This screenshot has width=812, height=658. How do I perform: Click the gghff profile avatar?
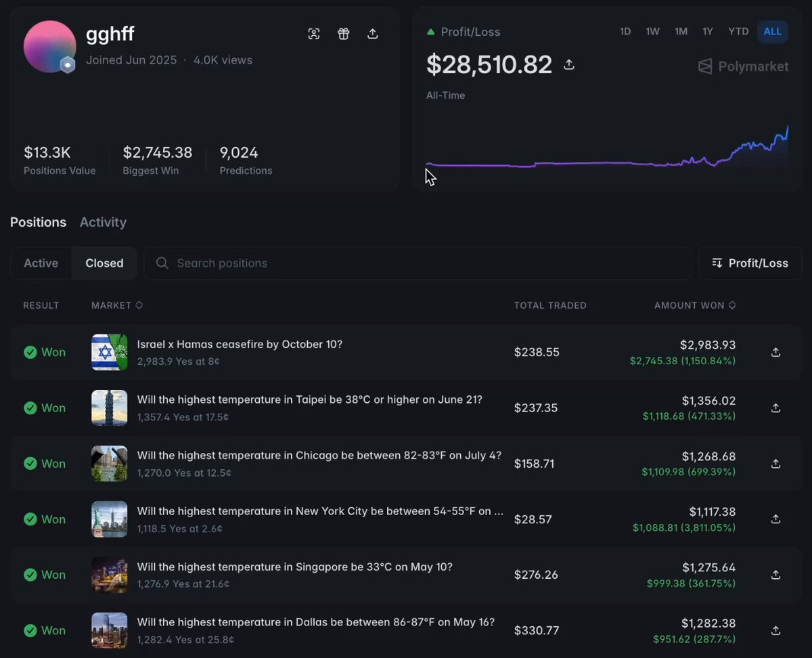tap(49, 47)
